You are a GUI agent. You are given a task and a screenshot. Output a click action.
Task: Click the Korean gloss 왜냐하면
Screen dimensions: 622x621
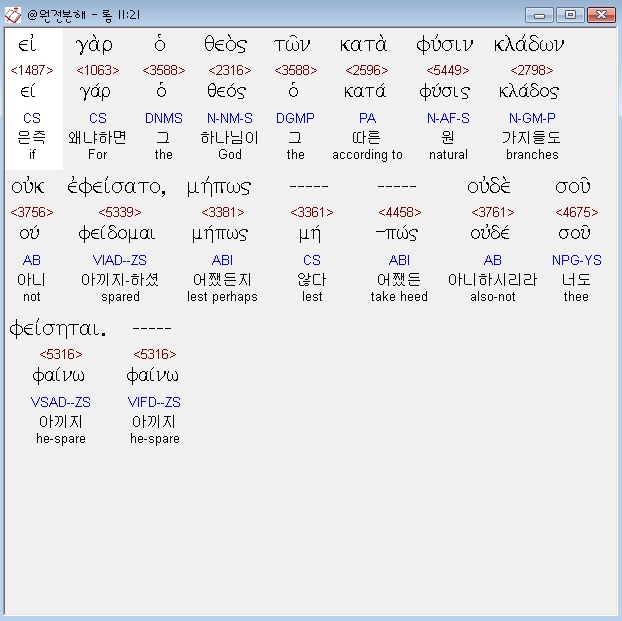click(x=98, y=138)
